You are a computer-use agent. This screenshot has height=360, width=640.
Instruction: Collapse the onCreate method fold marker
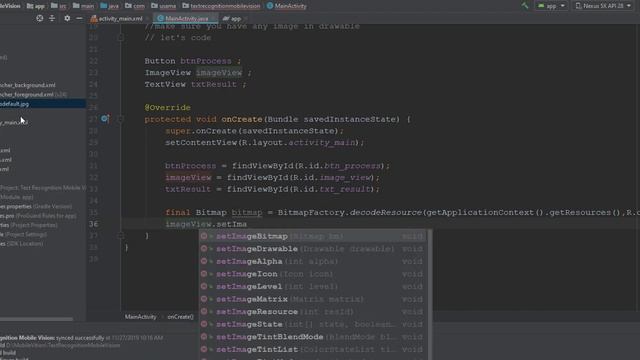coord(120,119)
